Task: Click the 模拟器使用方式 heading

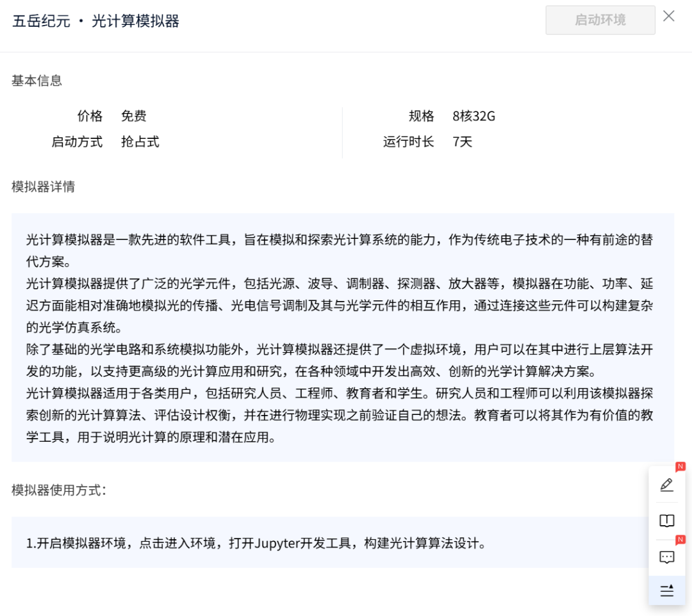Action: pos(59,490)
